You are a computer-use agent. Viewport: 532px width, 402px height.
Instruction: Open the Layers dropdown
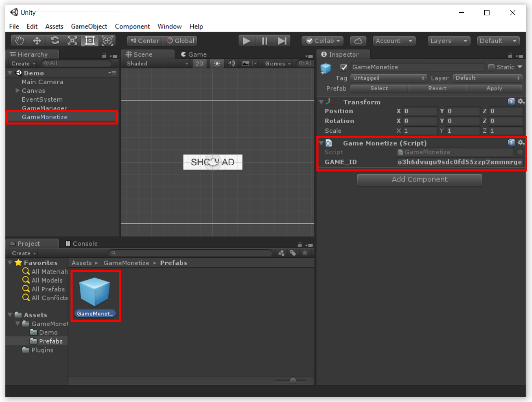click(x=449, y=41)
